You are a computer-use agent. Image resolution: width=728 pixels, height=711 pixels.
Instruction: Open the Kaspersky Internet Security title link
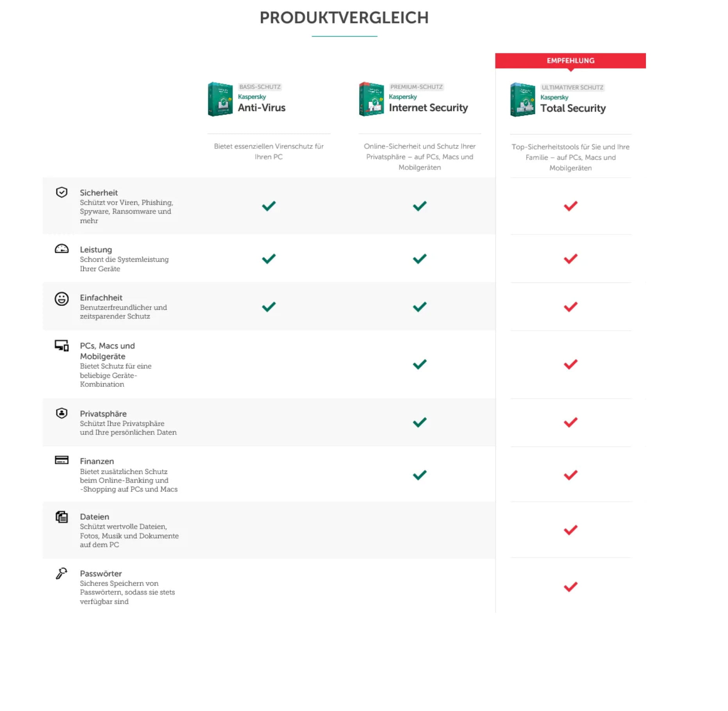428,107
